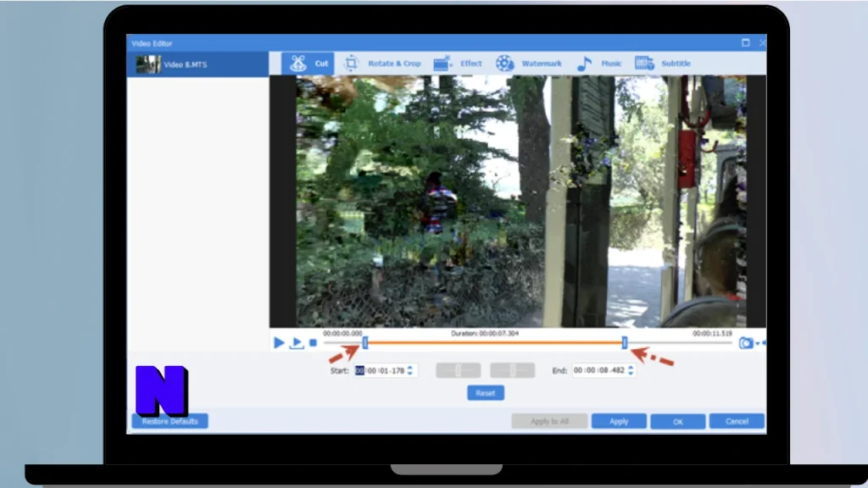Image resolution: width=868 pixels, height=488 pixels.
Task: Click the start trim handle on timeline
Action: 364,344
